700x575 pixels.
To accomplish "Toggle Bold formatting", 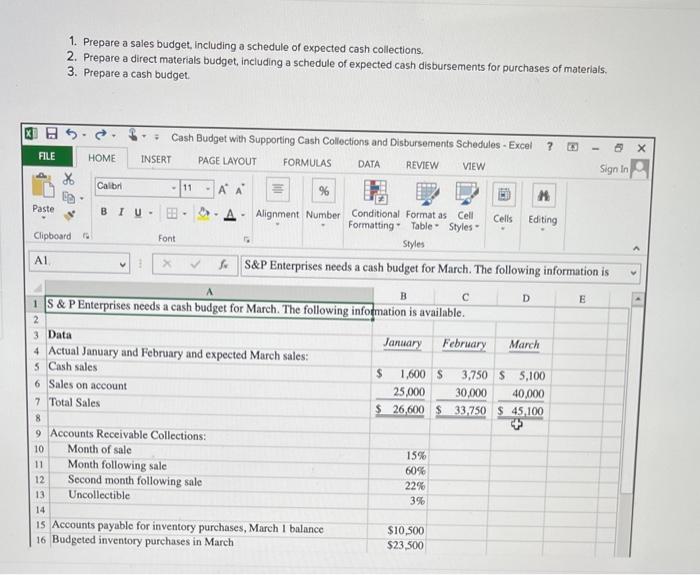I will click(104, 212).
